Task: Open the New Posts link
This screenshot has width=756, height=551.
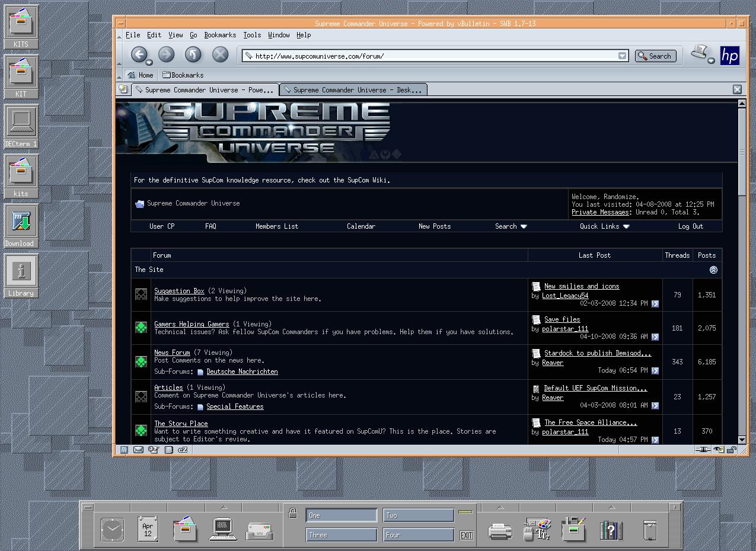Action: pyautogui.click(x=435, y=226)
